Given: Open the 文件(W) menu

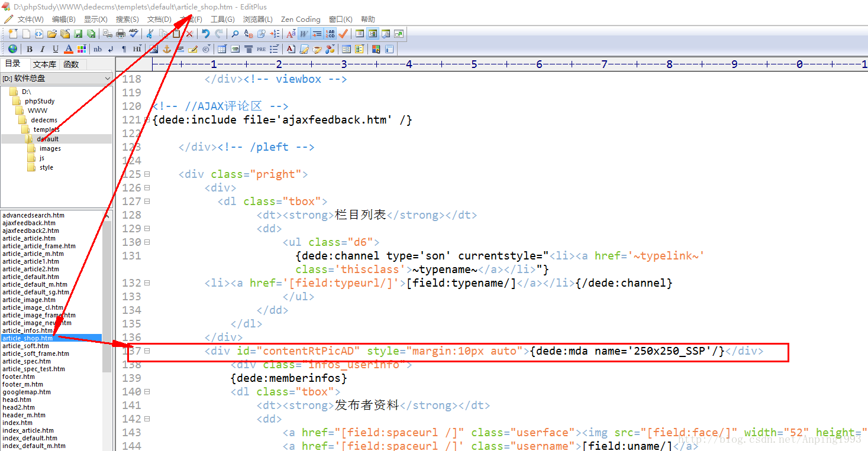Looking at the screenshot, I should pyautogui.click(x=30, y=20).
